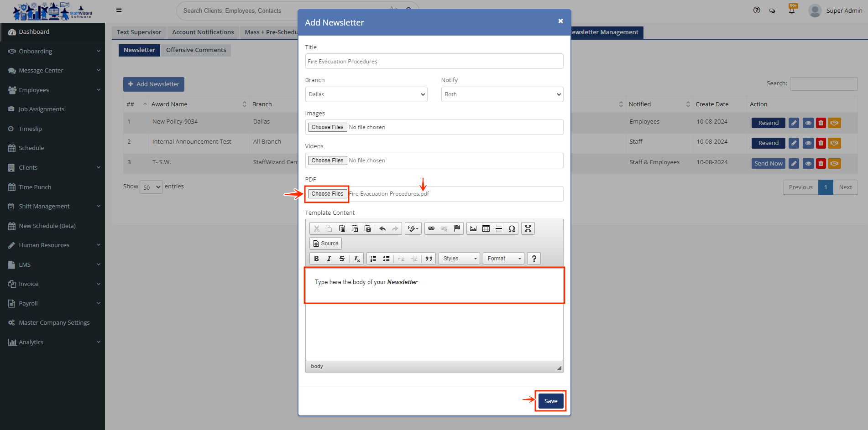Toggle Strikethrough formatting in the editor
The height and width of the screenshot is (430, 868).
(x=342, y=259)
